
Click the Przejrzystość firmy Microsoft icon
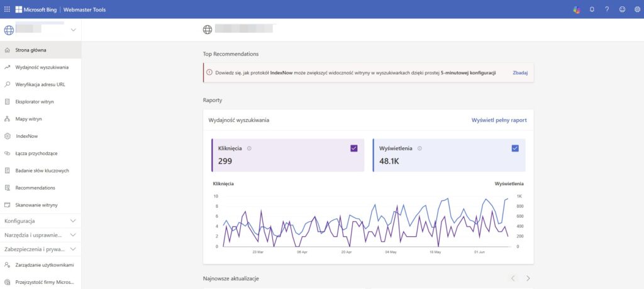(x=7, y=282)
